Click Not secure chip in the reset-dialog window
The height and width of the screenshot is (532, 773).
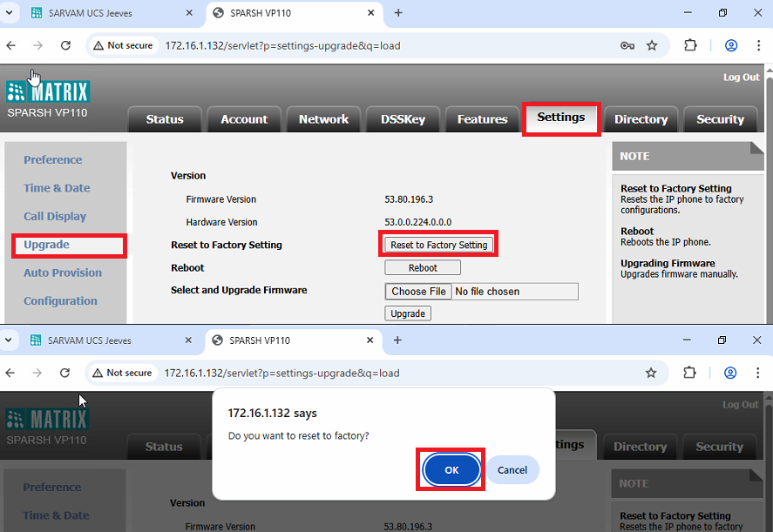[x=123, y=373]
